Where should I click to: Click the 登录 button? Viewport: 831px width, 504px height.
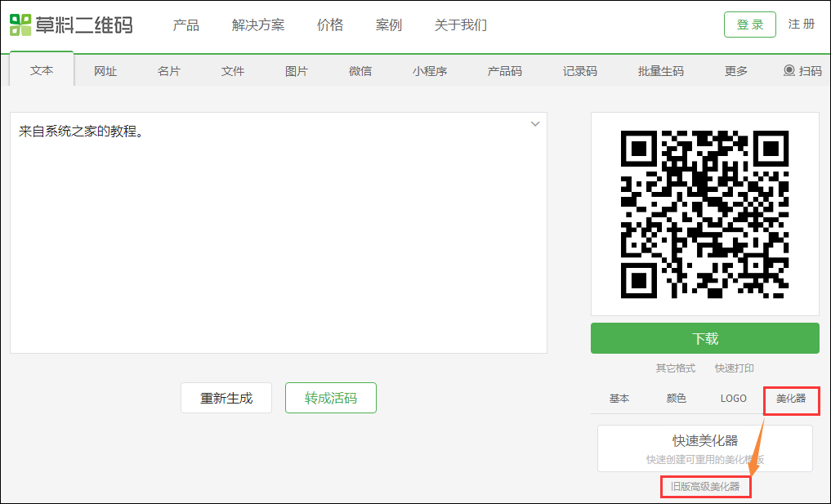(x=749, y=25)
